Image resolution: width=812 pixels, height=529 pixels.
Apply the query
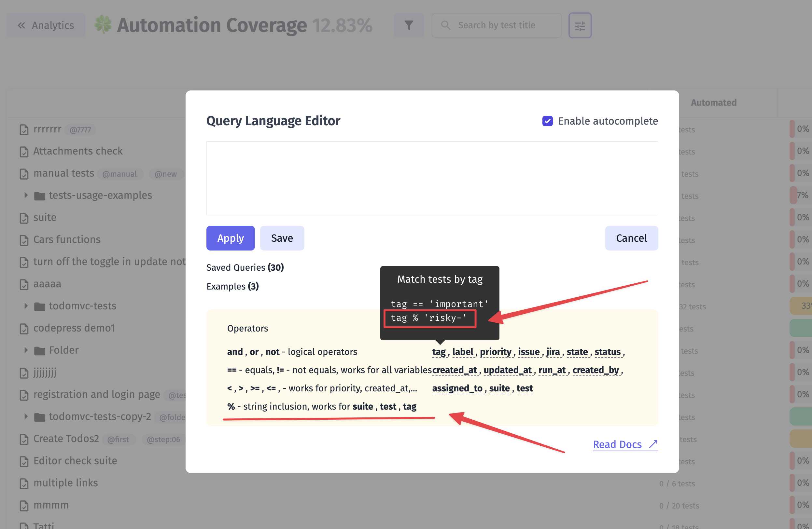click(231, 238)
